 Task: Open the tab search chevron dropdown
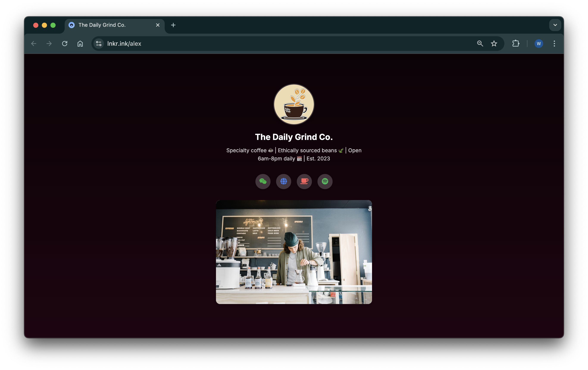pyautogui.click(x=555, y=25)
